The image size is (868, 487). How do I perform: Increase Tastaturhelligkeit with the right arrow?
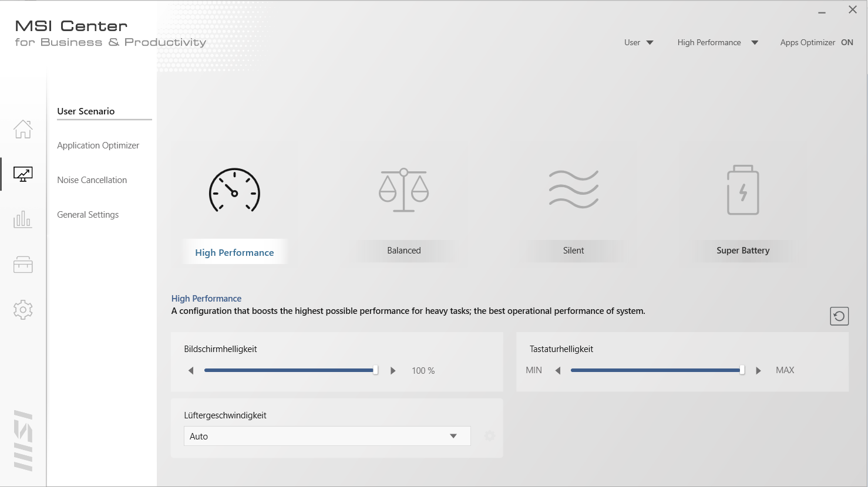[758, 371]
